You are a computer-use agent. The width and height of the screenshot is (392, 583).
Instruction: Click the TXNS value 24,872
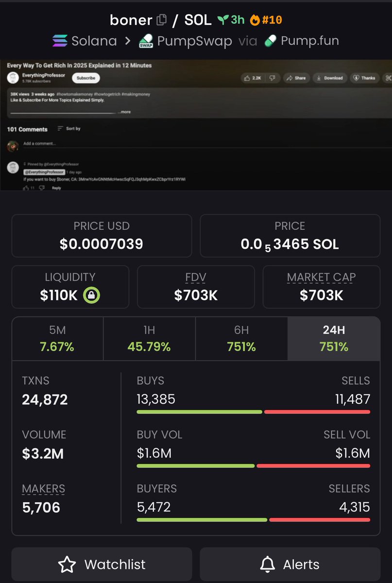coord(45,400)
